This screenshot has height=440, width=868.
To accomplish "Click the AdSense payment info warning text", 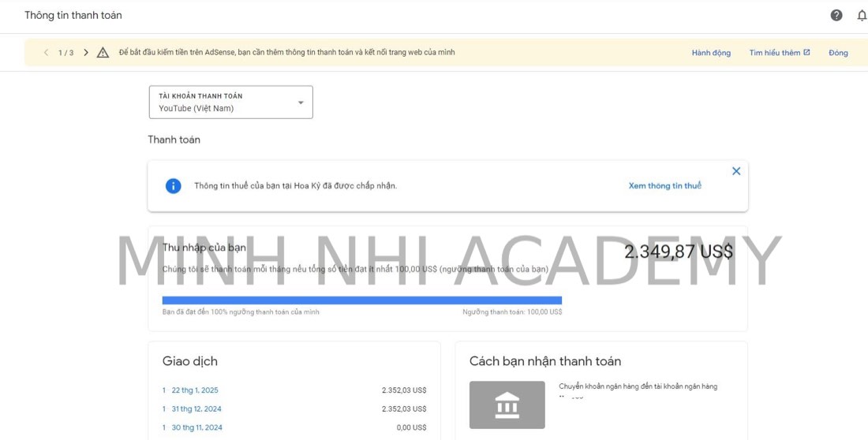I will [286, 53].
